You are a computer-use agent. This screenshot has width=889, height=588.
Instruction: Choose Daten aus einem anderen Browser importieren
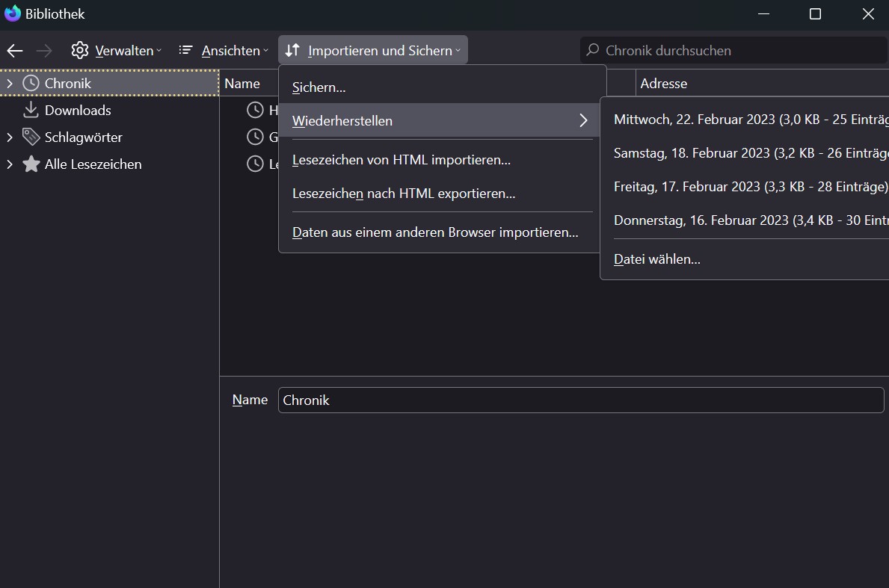[435, 232]
